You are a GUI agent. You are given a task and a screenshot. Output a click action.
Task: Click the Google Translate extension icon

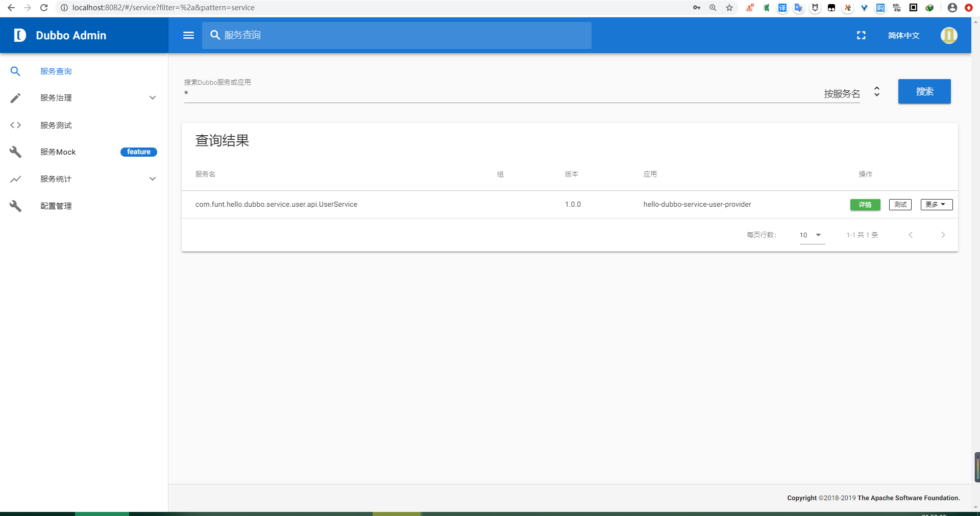(799, 8)
